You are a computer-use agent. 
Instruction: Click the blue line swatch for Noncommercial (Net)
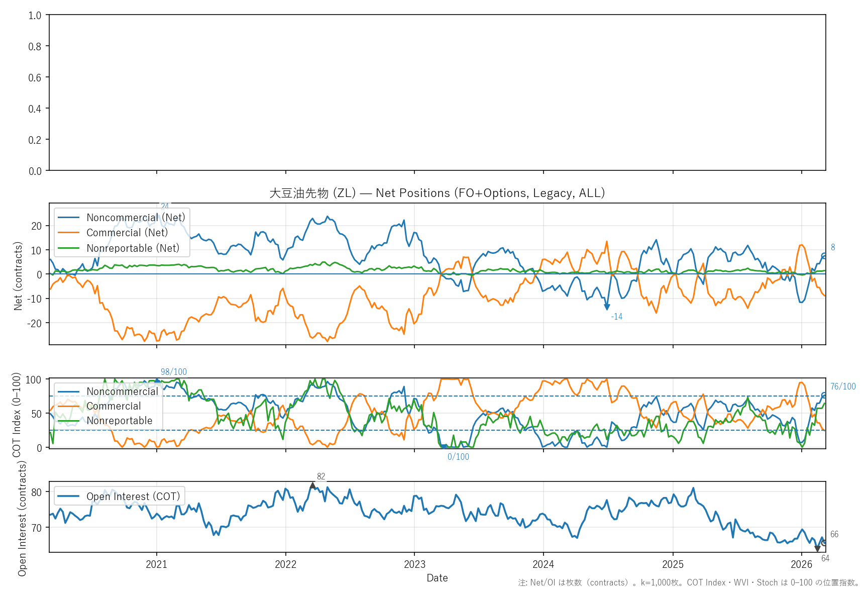coord(69,218)
